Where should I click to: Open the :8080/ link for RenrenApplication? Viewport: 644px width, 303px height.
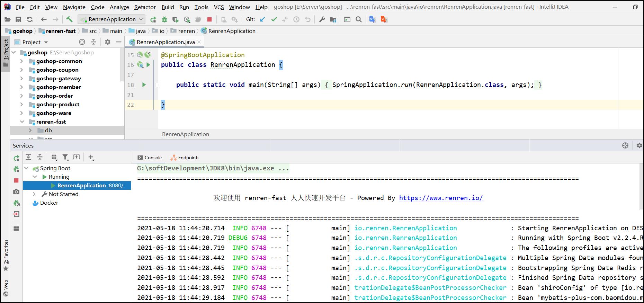115,186
